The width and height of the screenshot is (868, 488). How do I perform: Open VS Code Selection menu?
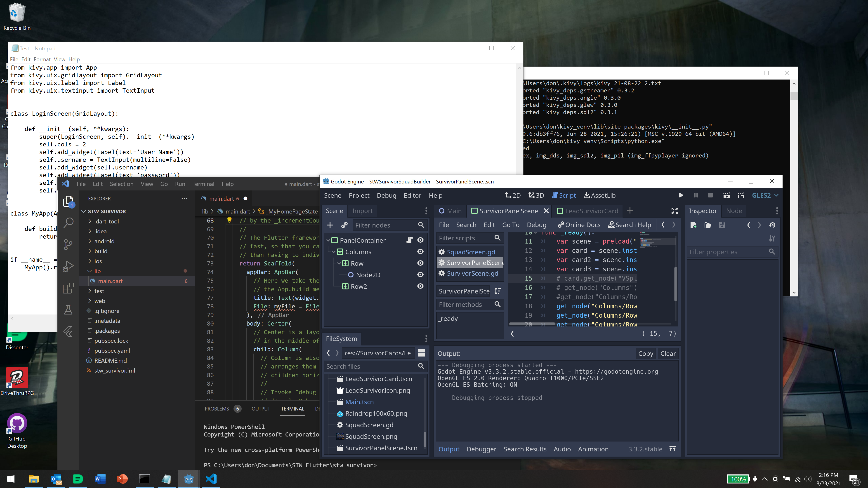tap(121, 184)
